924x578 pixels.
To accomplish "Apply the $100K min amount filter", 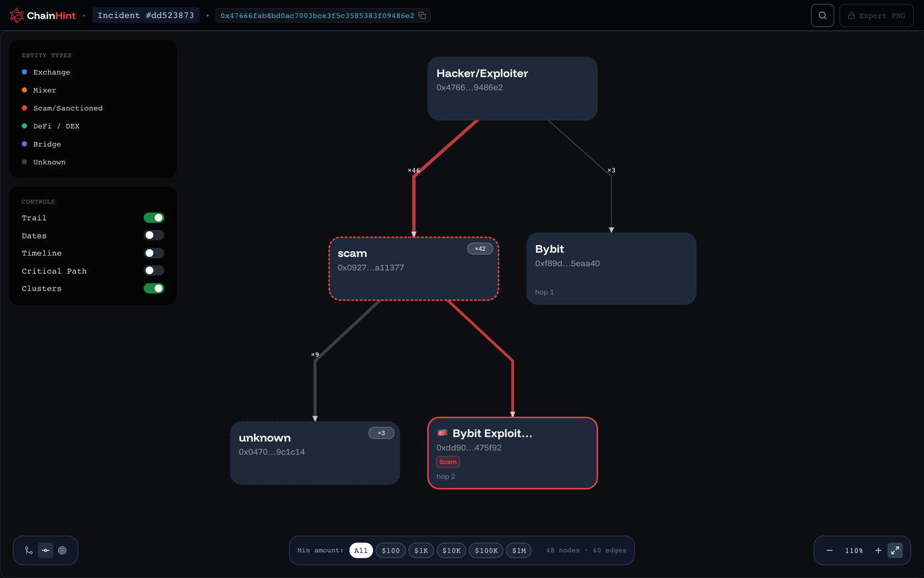I will 486,550.
